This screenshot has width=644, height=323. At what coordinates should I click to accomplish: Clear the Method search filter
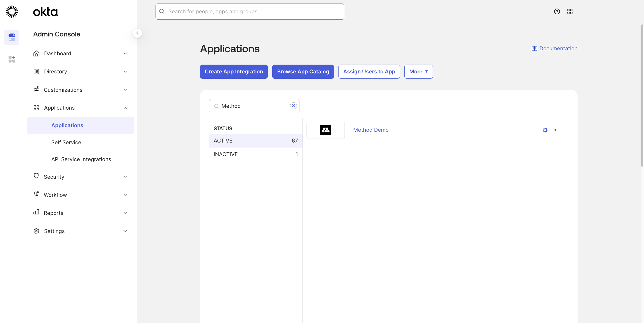tap(293, 106)
